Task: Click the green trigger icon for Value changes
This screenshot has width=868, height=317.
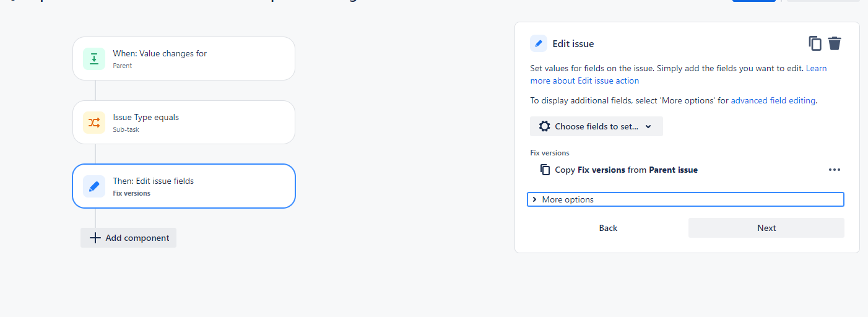Action: [94, 59]
